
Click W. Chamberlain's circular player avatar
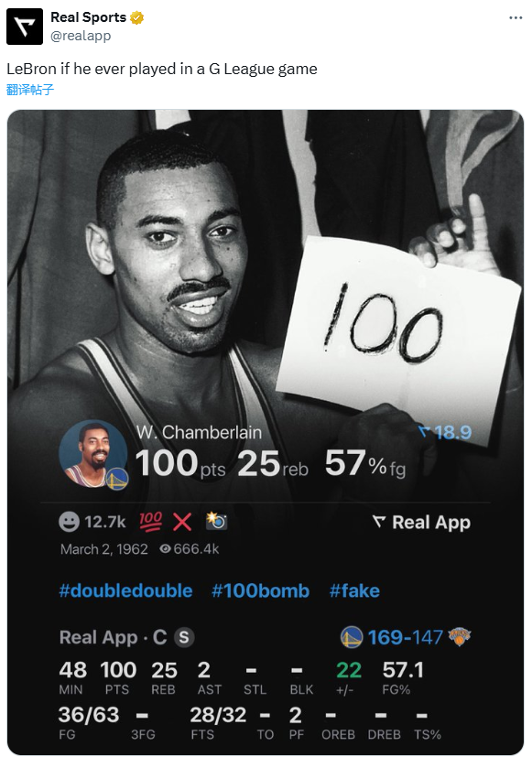point(92,454)
